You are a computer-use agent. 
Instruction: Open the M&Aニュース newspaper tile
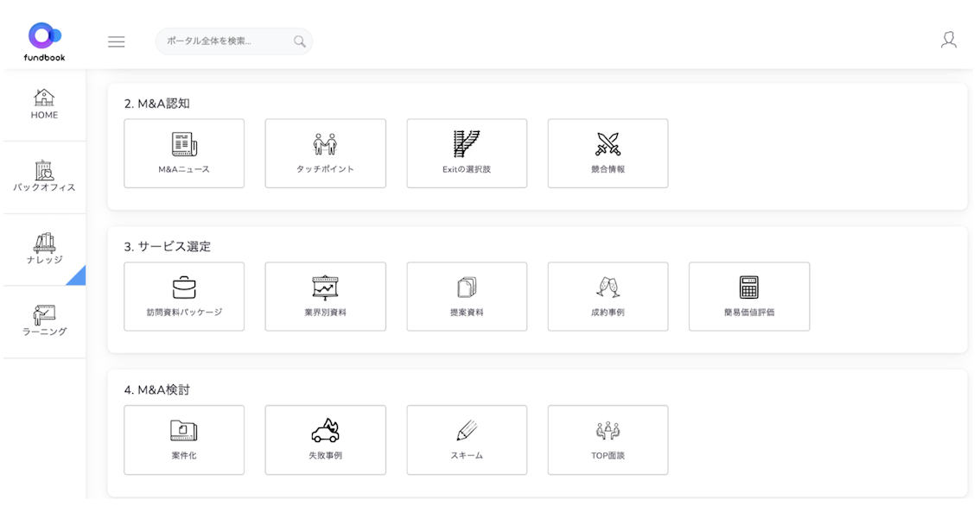click(x=184, y=154)
